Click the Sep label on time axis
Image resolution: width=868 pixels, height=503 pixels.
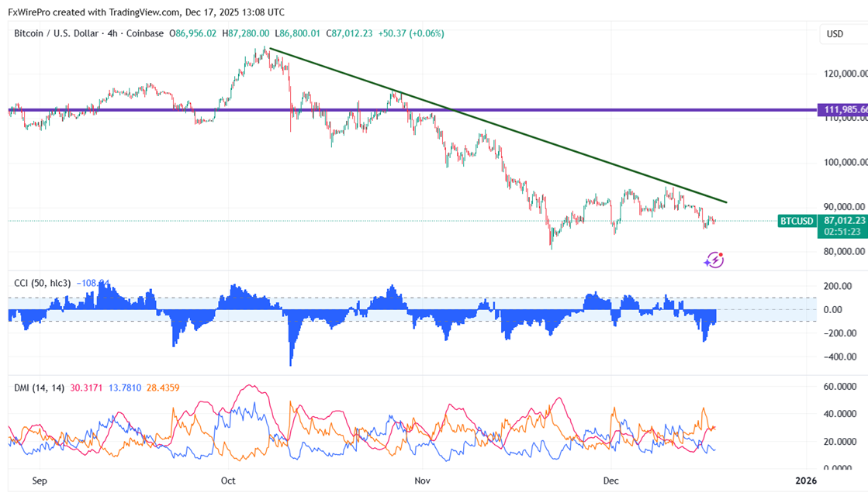(x=40, y=481)
